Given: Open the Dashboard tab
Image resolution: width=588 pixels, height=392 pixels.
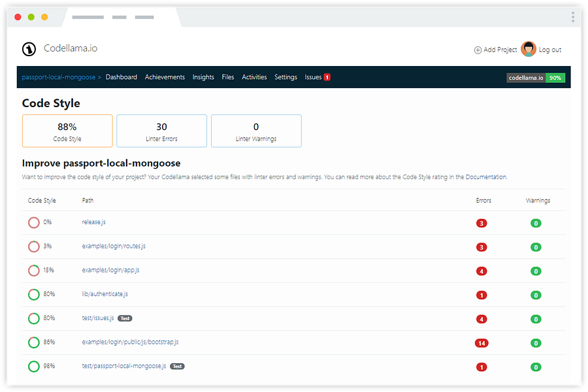Looking at the screenshot, I should 121,77.
